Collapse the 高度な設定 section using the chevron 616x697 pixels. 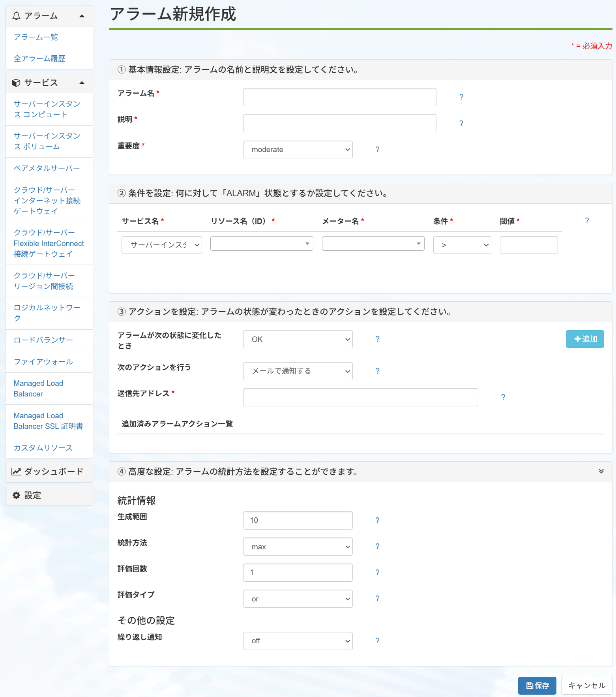click(x=601, y=471)
